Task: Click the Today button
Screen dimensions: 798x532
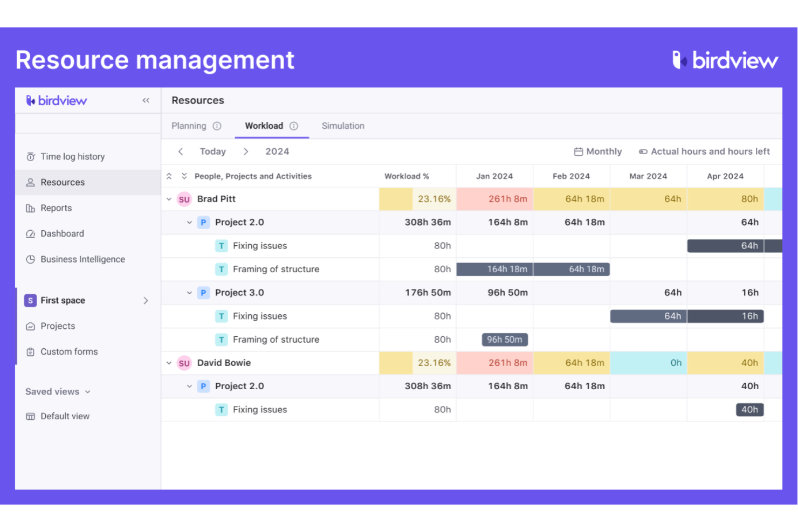Action: [x=212, y=152]
